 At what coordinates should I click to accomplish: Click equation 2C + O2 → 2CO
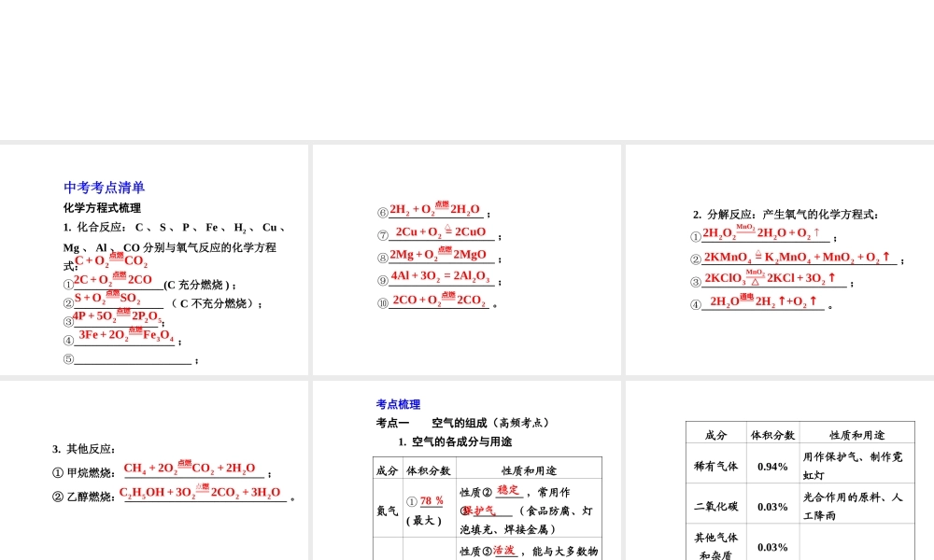coord(113,279)
